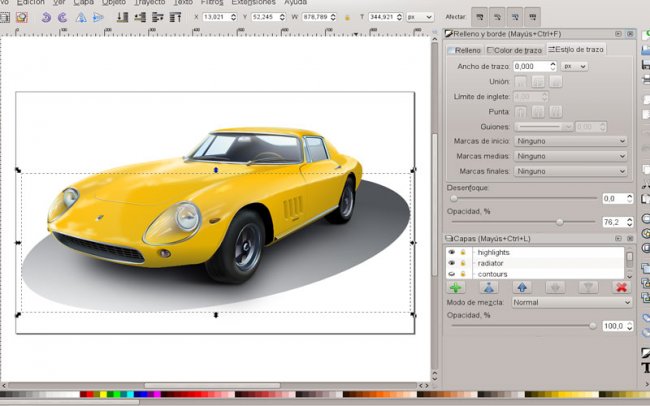Click the lock icon beside highlights layer
This screenshot has height=406, width=650.
[x=463, y=252]
